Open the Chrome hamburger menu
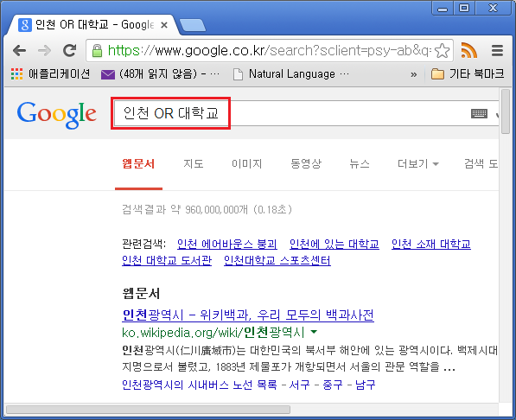Viewport: 516px width, 420px height. tap(497, 51)
